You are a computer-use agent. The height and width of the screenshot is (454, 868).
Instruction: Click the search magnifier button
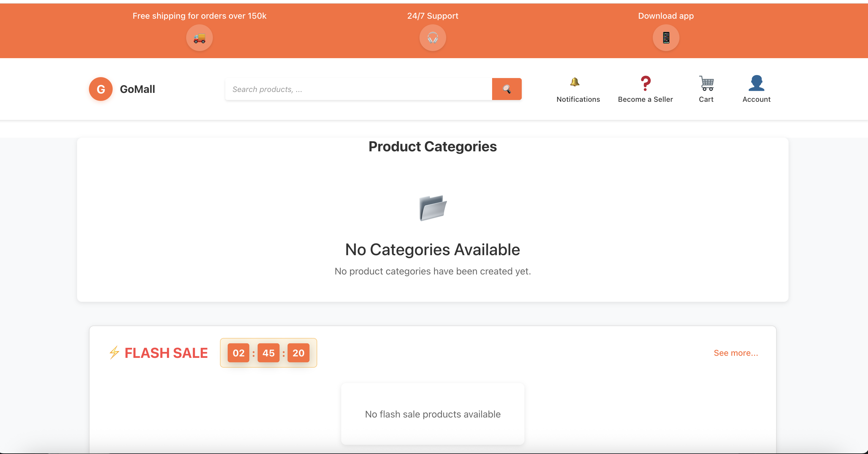pos(507,89)
